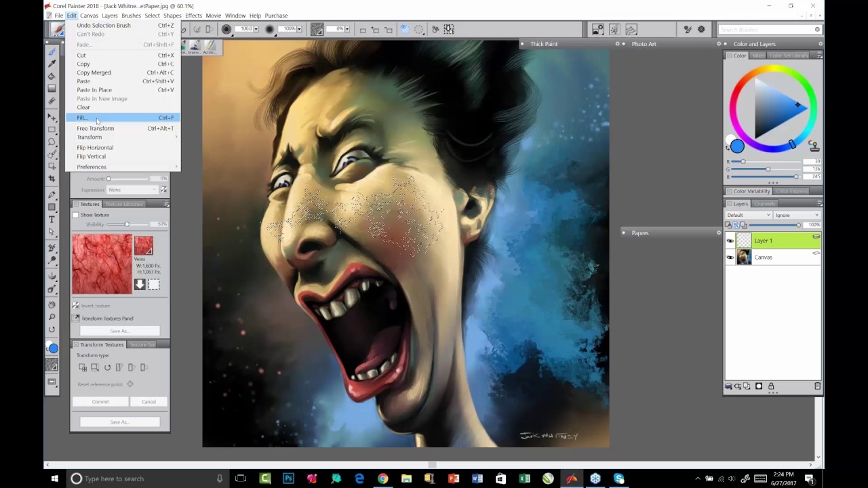Click the New layer mask icon

click(759, 386)
